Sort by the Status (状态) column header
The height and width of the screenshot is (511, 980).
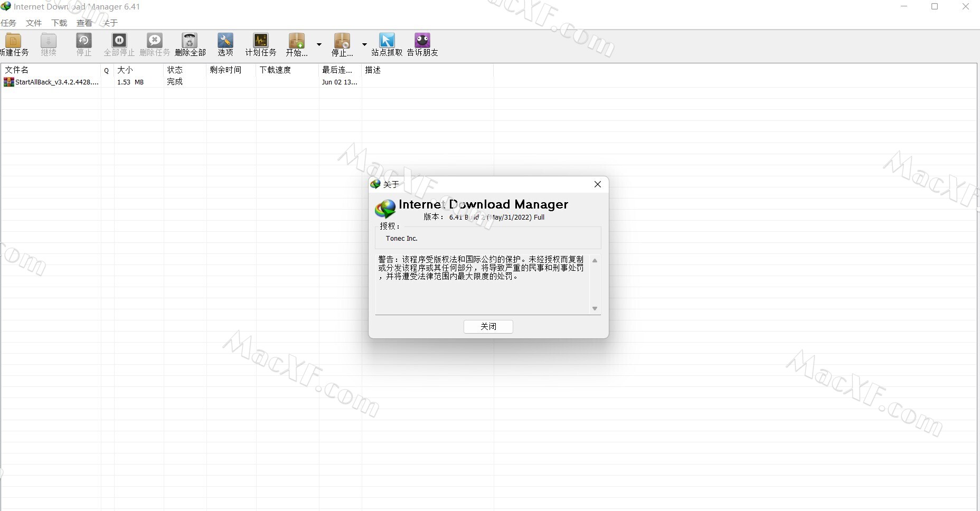(x=185, y=70)
